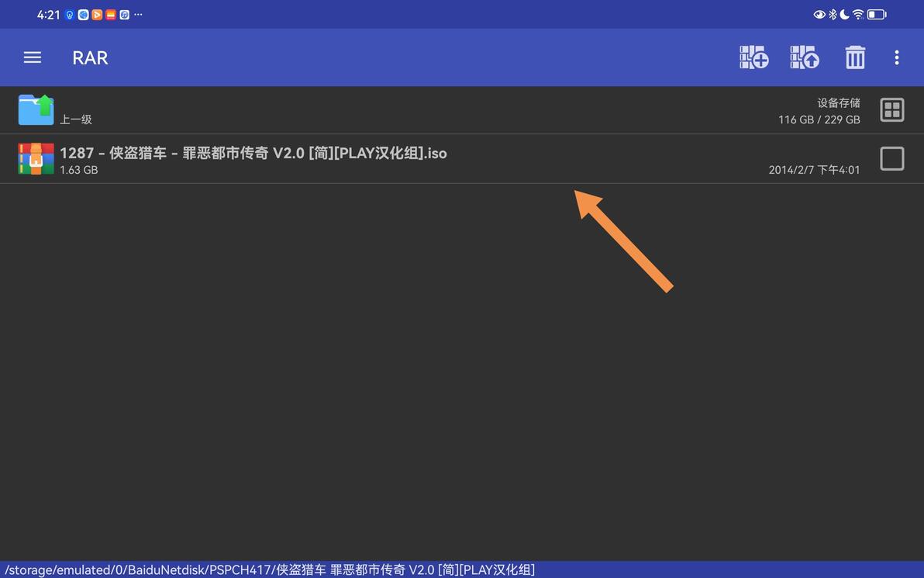
Task: Go to 上一级 parent directory
Action: (x=75, y=119)
